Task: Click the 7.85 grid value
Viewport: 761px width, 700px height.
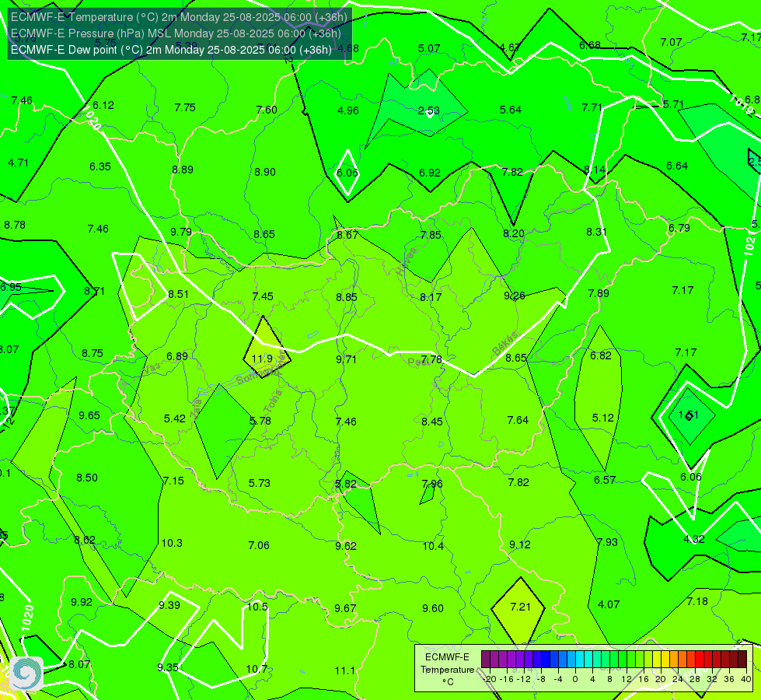Action: 431,235
